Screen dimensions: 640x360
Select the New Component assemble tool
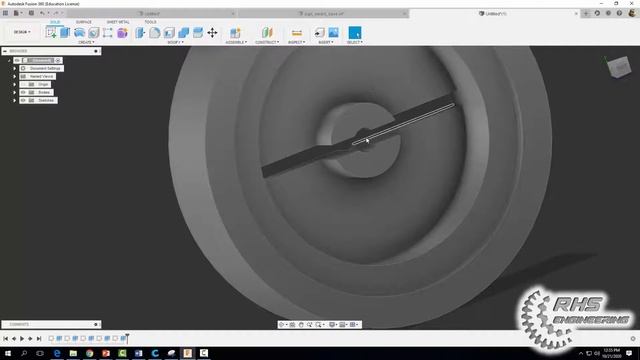[x=235, y=33]
